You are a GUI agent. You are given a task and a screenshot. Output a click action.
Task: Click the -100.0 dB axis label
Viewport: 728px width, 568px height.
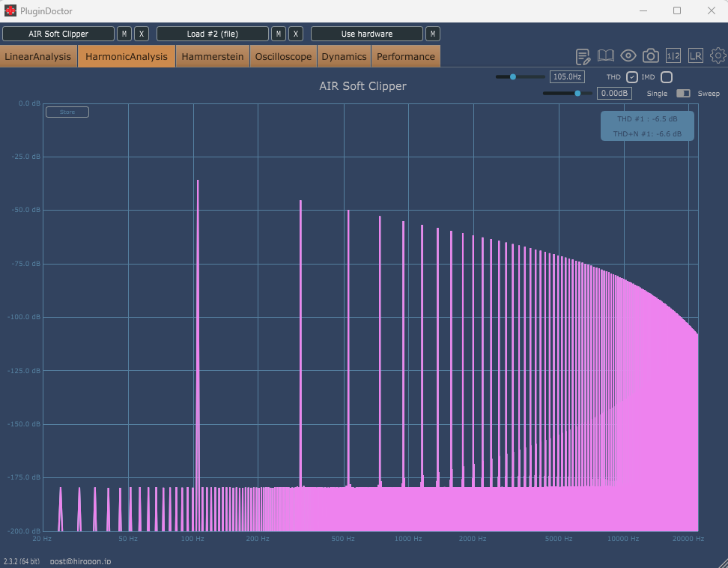point(24,317)
